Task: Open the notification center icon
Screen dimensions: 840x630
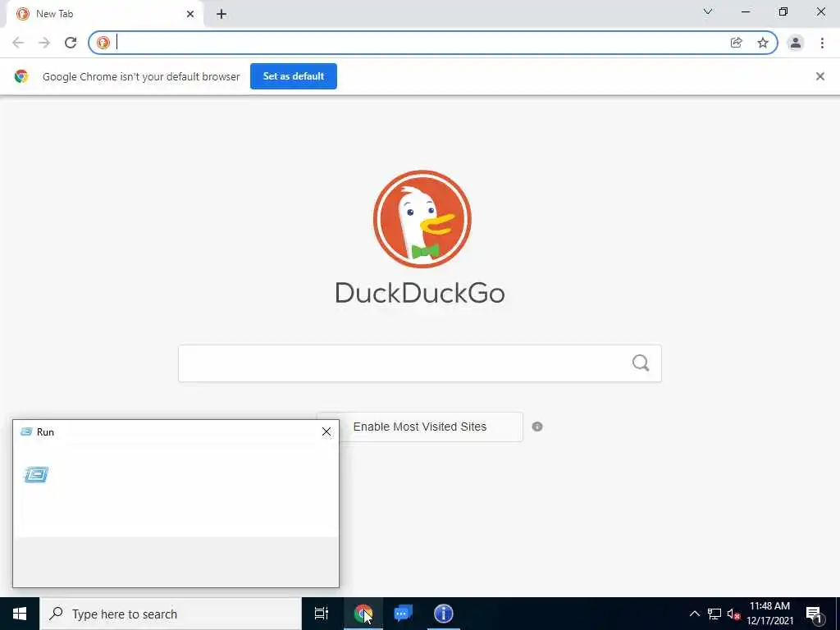Action: pos(815,614)
